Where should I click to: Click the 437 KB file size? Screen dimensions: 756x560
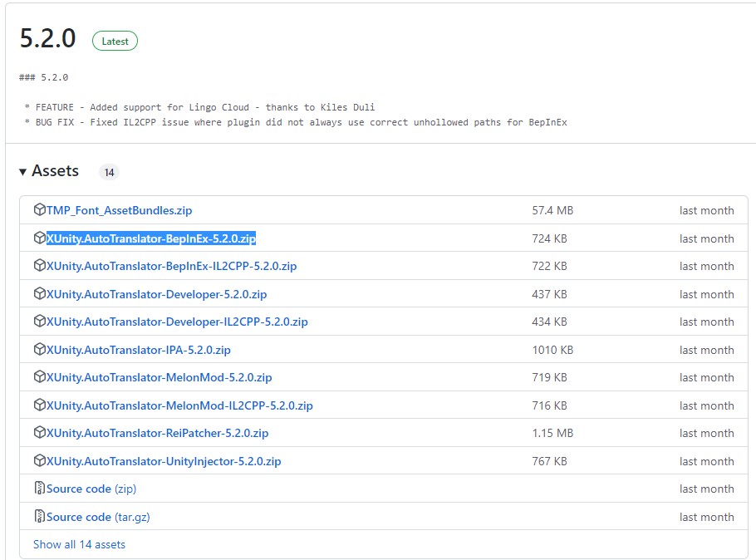point(549,294)
